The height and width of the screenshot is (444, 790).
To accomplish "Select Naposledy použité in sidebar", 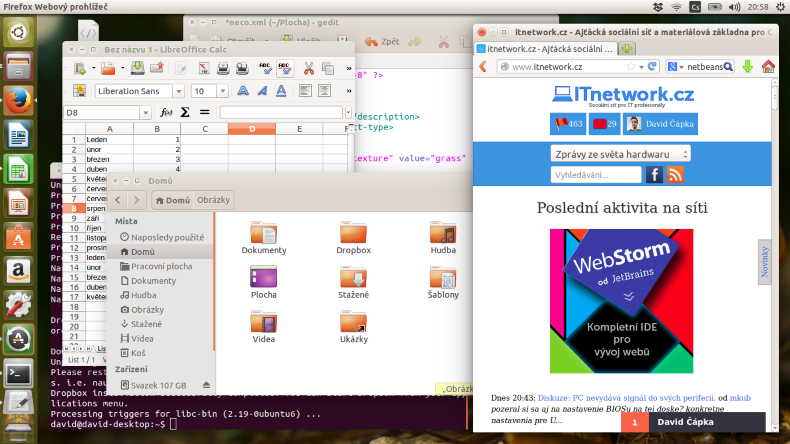I will pos(162,237).
